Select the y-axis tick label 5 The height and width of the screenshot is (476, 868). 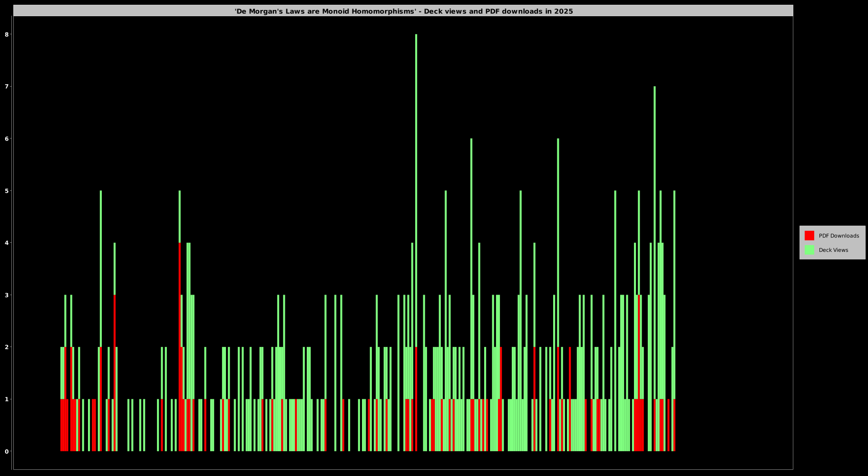pyautogui.click(x=7, y=191)
